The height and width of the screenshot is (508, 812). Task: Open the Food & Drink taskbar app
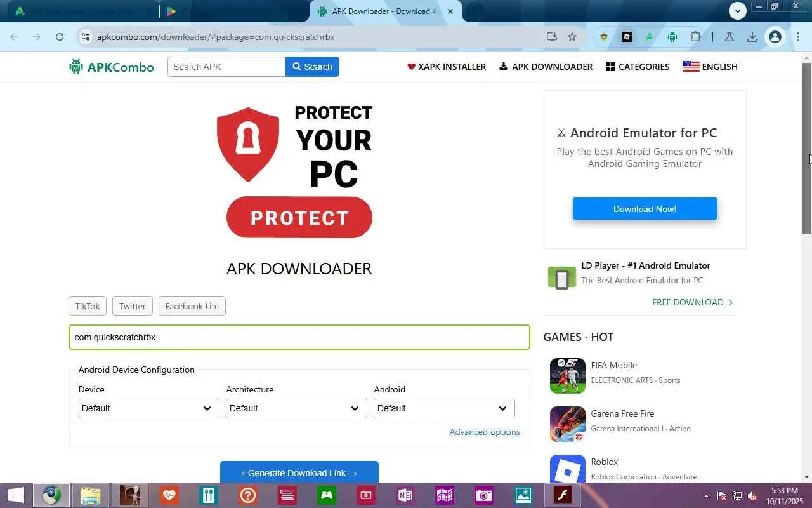pyautogui.click(x=208, y=495)
